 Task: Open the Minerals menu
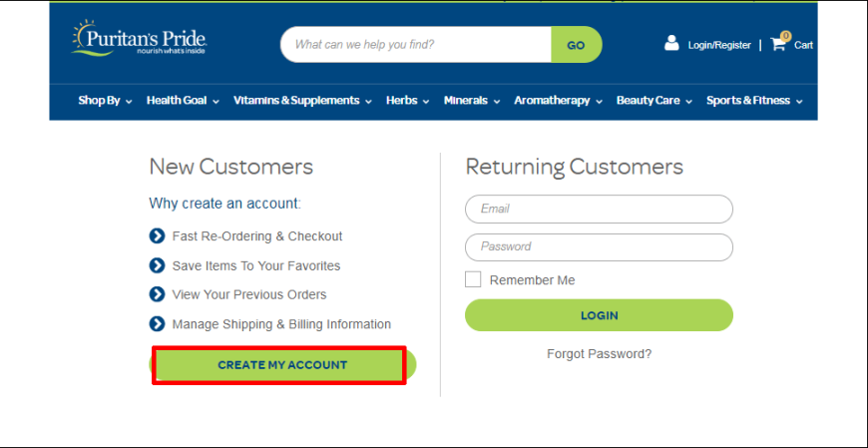472,101
